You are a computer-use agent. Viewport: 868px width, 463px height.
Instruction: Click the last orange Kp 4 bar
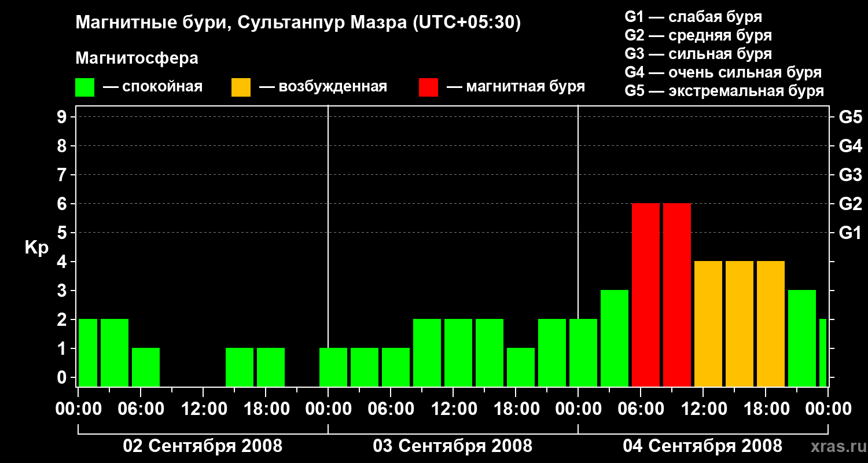point(771,324)
